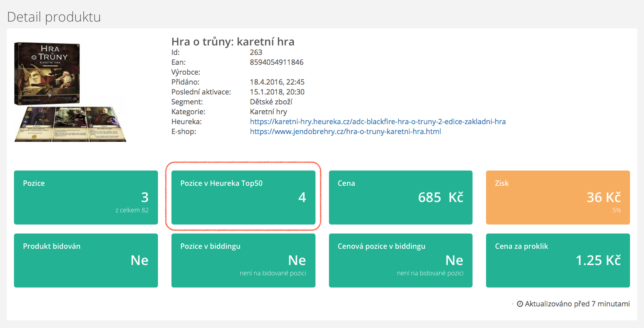The height and width of the screenshot is (328, 644).
Task: Select the Cena tile showing 685 Kč
Action: [x=401, y=197]
